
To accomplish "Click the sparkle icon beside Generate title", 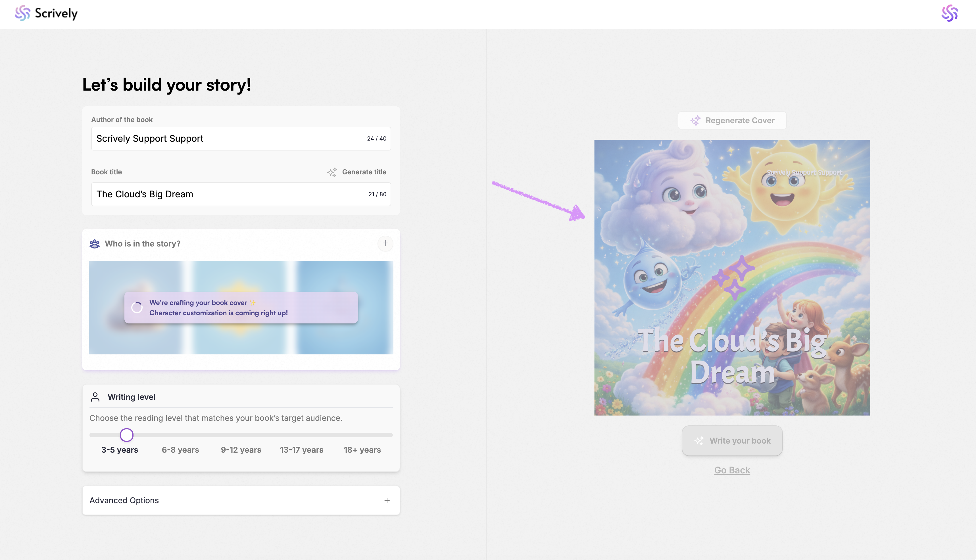I will tap(331, 172).
